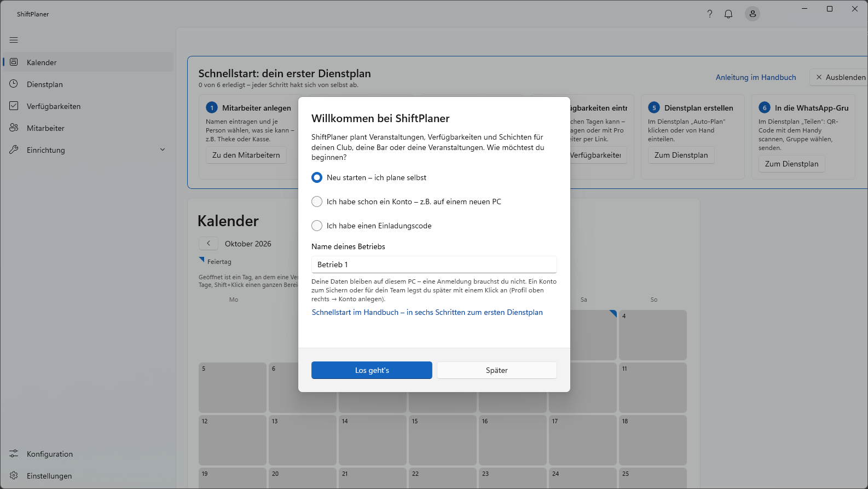Open Verfügbarkeiten navigation item
868x489 pixels.
88,106
